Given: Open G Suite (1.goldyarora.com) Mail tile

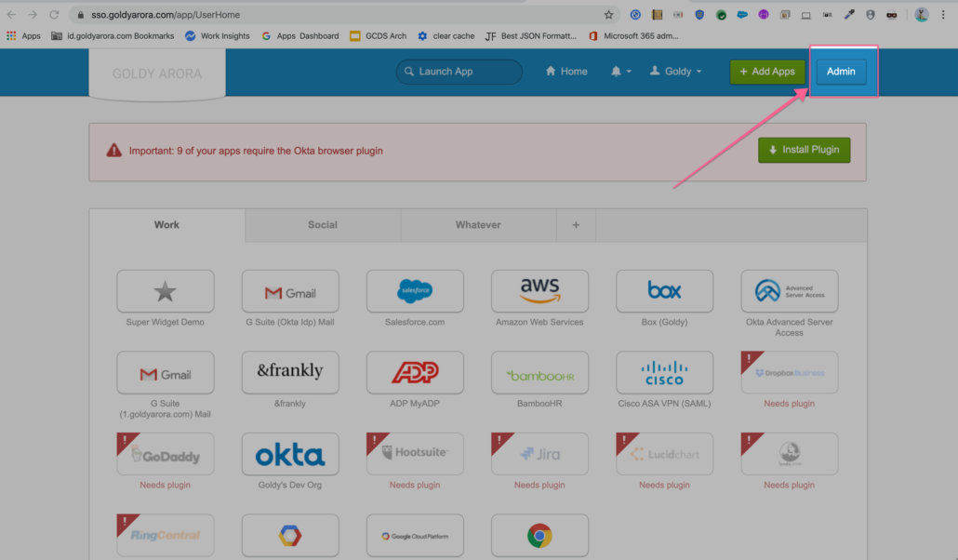Looking at the screenshot, I should point(165,373).
